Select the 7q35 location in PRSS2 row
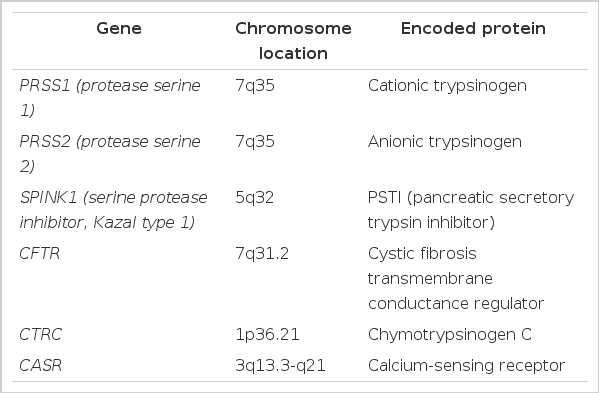This screenshot has width=599, height=393. 255,142
